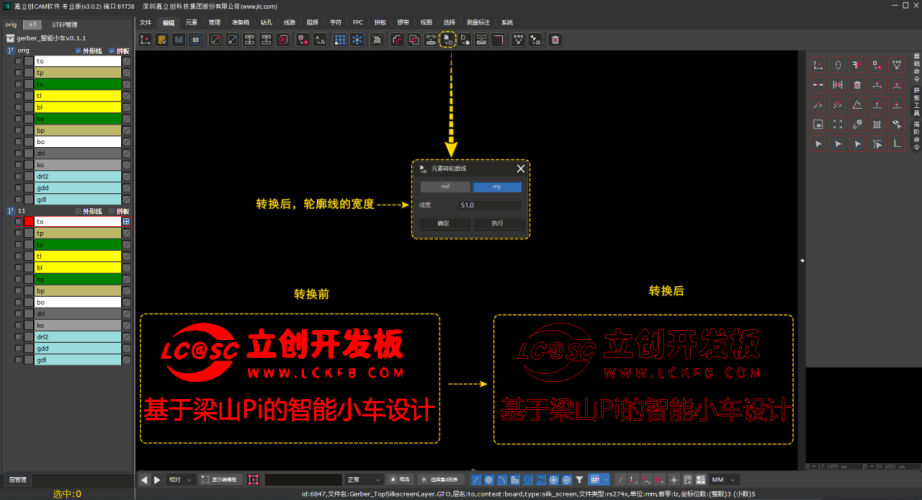This screenshot has width=922, height=500.
Task: Click the yellow note edit toolbar icon
Action: pos(162,40)
